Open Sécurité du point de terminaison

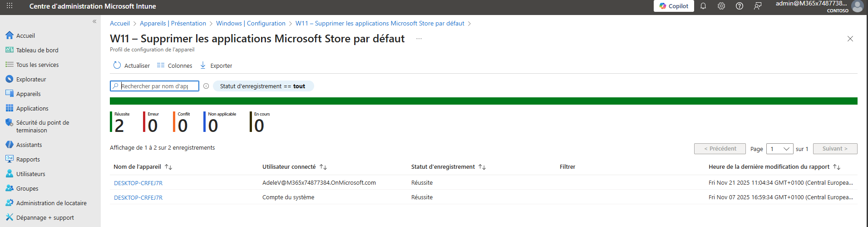43,126
